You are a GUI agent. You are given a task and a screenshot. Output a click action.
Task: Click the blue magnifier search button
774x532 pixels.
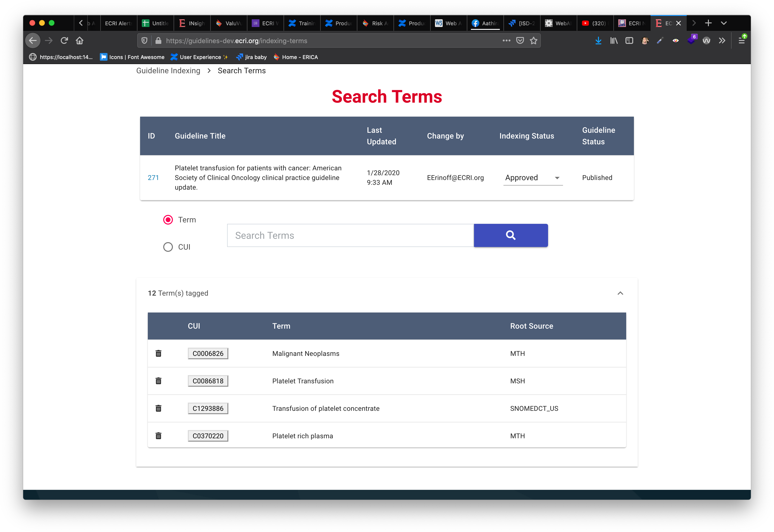(510, 235)
